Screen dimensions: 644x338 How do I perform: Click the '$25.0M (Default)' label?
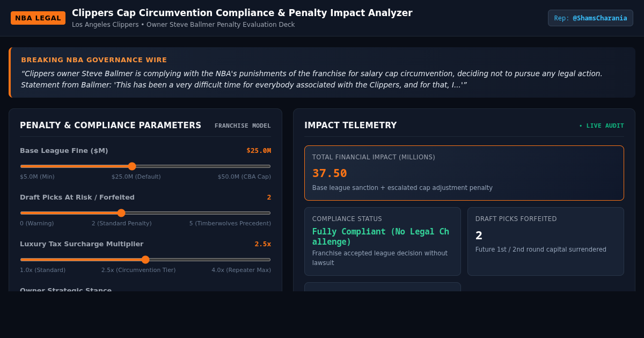click(x=136, y=177)
